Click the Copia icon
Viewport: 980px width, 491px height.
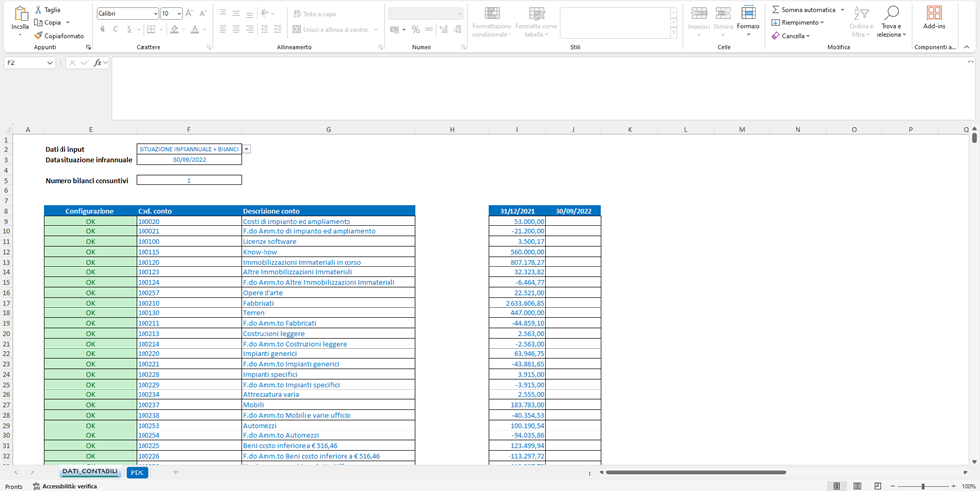coord(39,22)
